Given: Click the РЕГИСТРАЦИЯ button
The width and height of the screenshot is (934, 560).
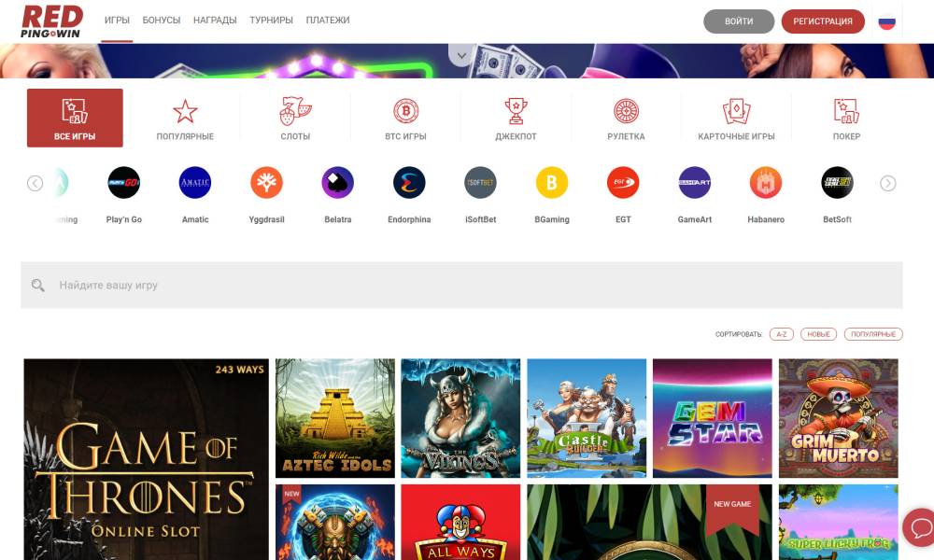Looking at the screenshot, I should pos(823,21).
